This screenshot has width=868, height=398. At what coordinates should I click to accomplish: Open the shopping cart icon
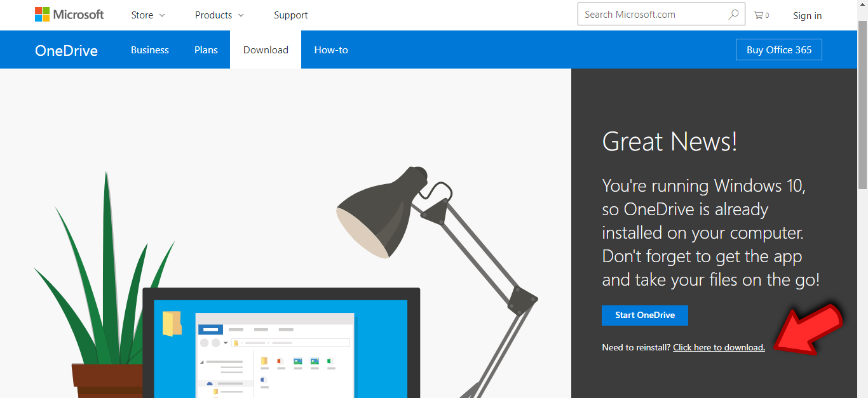[x=761, y=15]
